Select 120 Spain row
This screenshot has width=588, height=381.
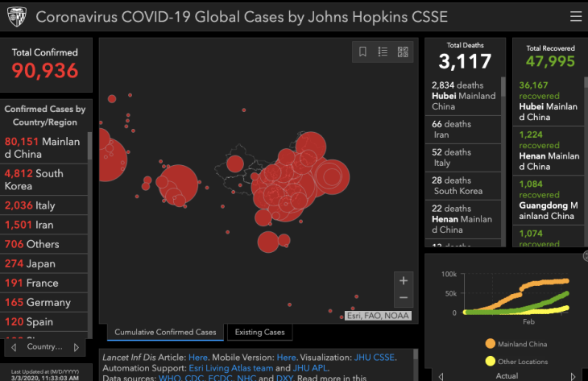[x=43, y=321]
